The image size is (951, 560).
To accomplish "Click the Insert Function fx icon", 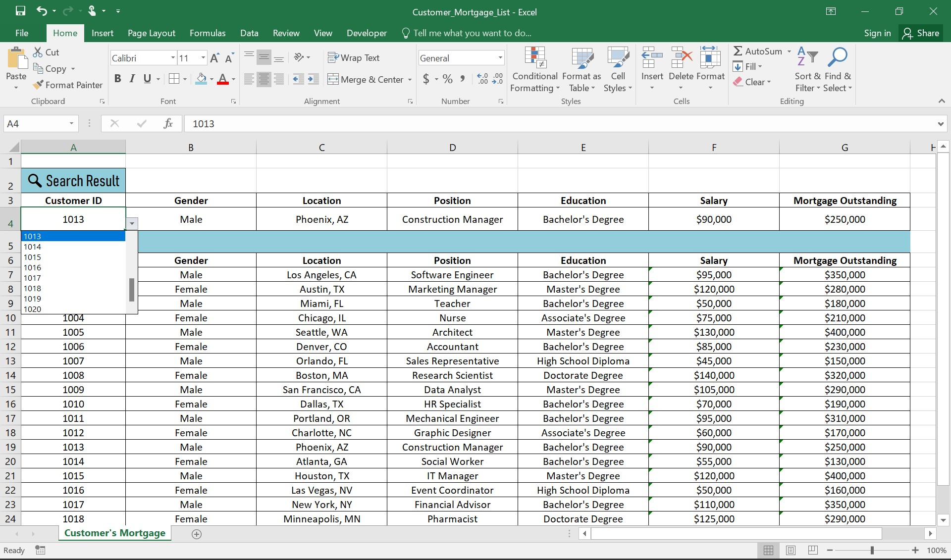I will pyautogui.click(x=168, y=123).
